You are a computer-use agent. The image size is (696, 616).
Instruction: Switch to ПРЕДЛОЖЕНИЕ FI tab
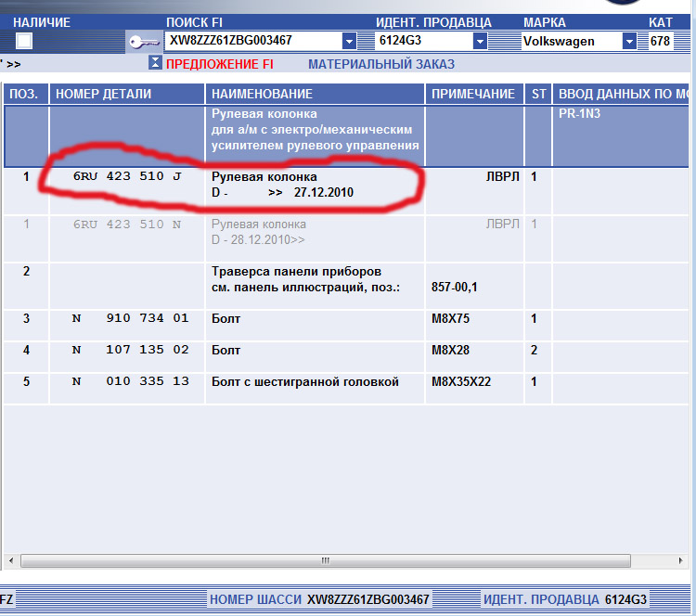219,64
